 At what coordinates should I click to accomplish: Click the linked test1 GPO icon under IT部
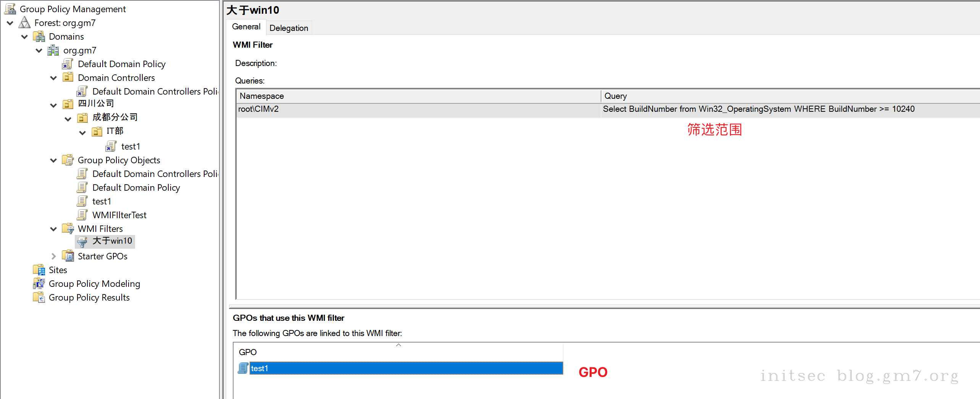(111, 146)
